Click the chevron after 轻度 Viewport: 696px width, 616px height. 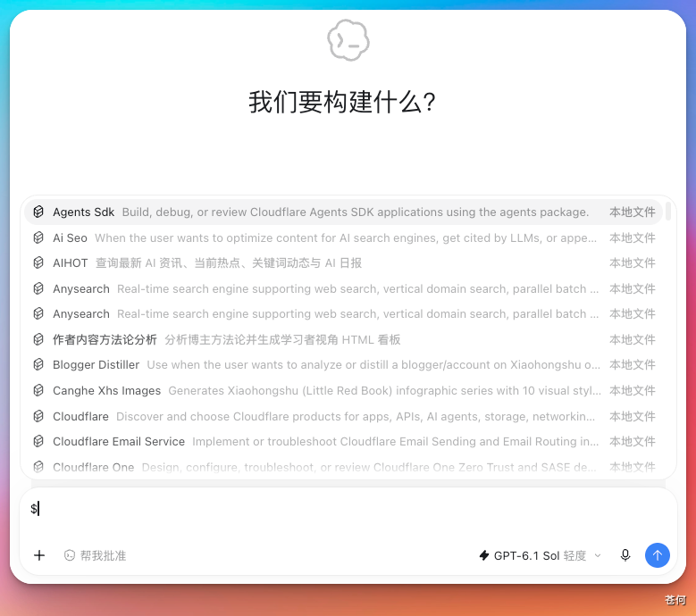coord(598,555)
